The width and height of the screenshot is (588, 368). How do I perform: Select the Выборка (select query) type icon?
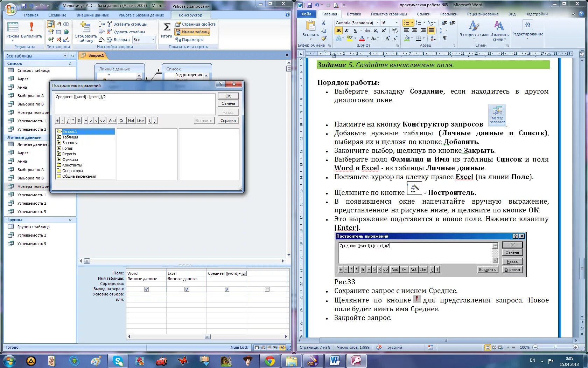click(51, 24)
